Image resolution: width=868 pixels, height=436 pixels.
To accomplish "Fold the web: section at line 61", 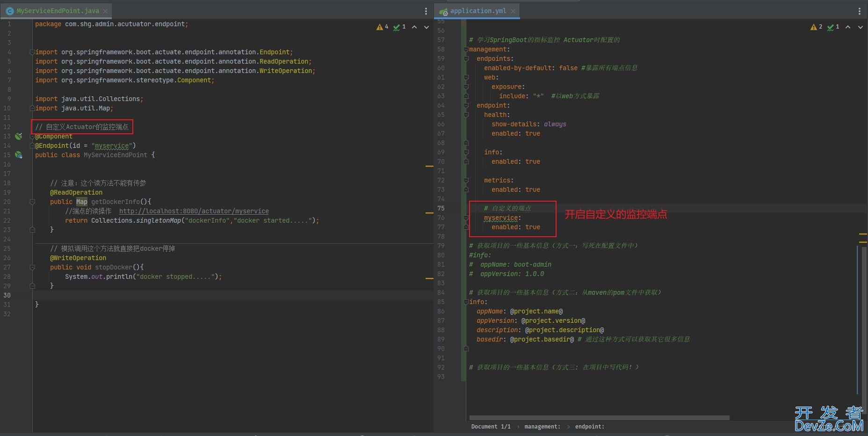I will coord(466,77).
